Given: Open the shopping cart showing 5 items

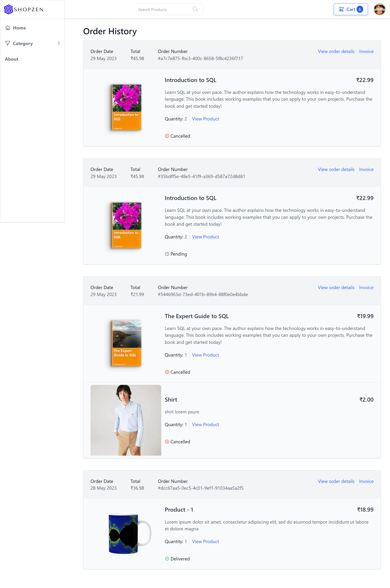Looking at the screenshot, I should [351, 9].
